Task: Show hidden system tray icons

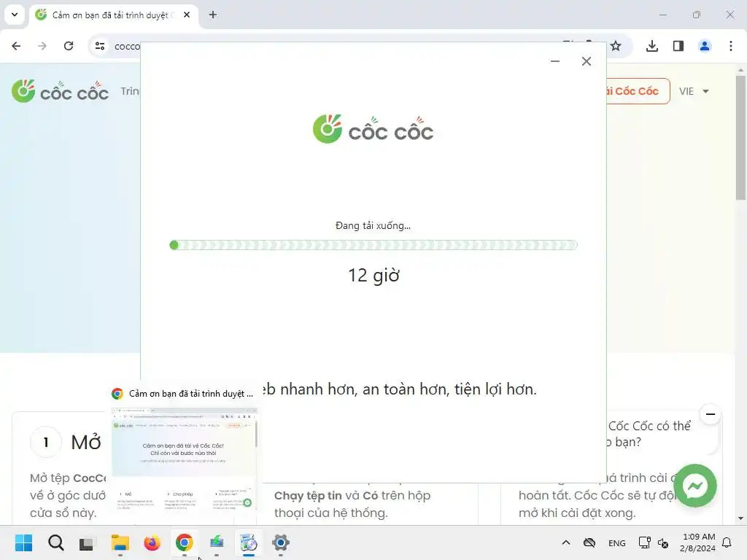Action: pos(566,542)
